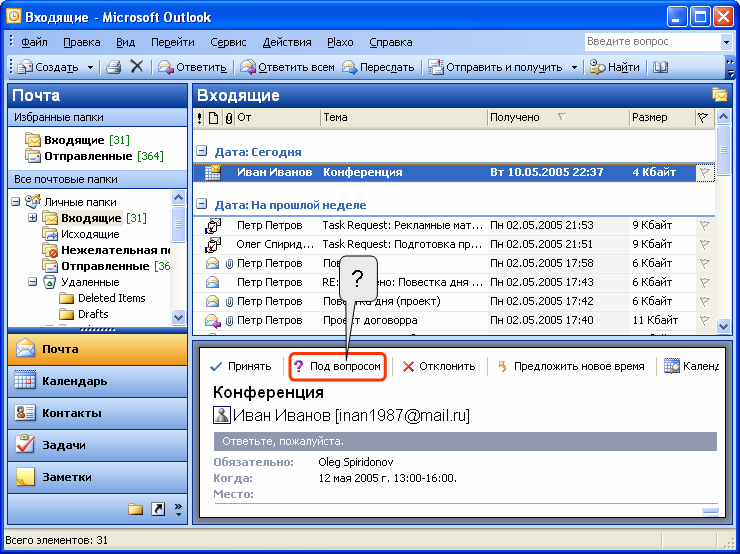Click Forward (Переслать) toolbar button
Viewport: 740px width, 554px height.
click(x=378, y=67)
